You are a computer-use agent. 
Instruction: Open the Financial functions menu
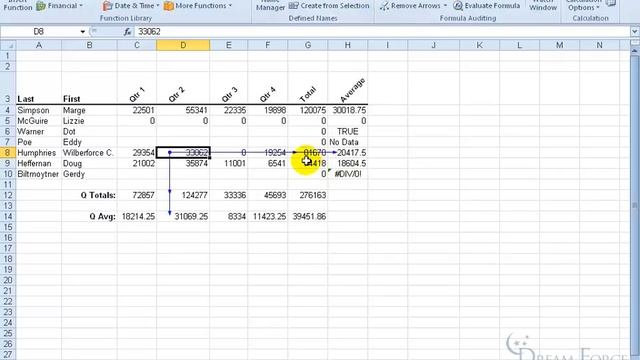pyautogui.click(x=60, y=6)
